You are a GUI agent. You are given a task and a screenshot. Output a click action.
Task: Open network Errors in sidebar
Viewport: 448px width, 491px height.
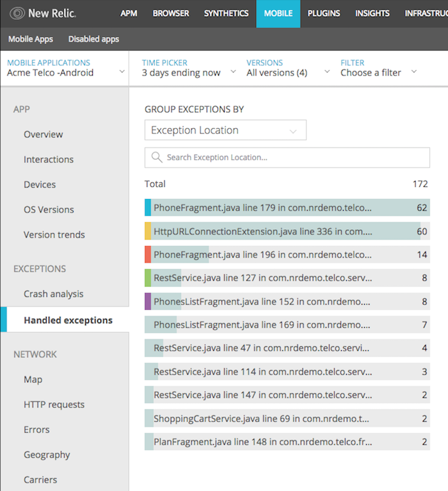click(x=36, y=430)
